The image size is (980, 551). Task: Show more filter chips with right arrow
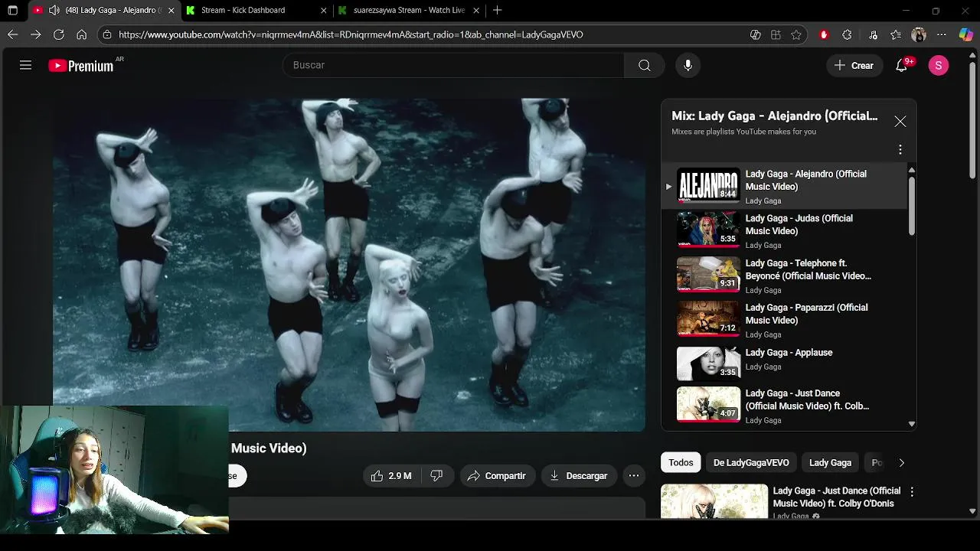[901, 462]
